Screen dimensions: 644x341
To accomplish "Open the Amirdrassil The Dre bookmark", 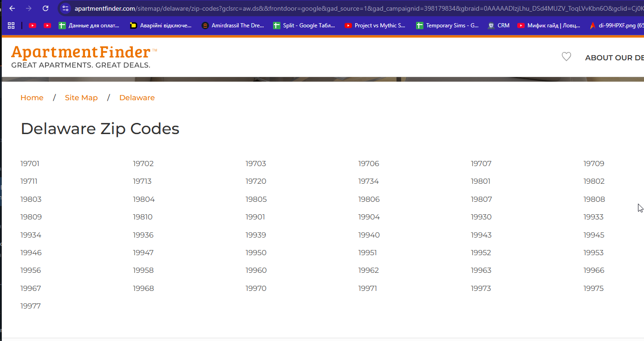I will coord(233,26).
